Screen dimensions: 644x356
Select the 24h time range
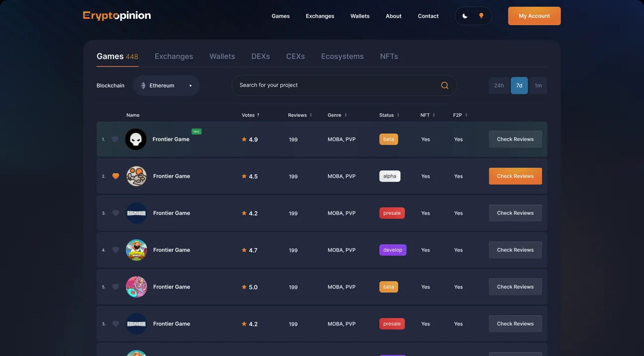(499, 86)
